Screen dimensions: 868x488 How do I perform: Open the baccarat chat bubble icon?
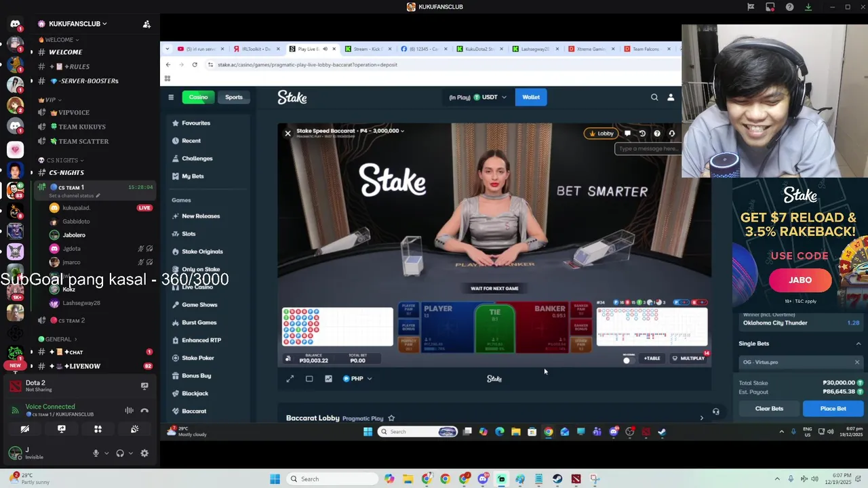click(627, 134)
